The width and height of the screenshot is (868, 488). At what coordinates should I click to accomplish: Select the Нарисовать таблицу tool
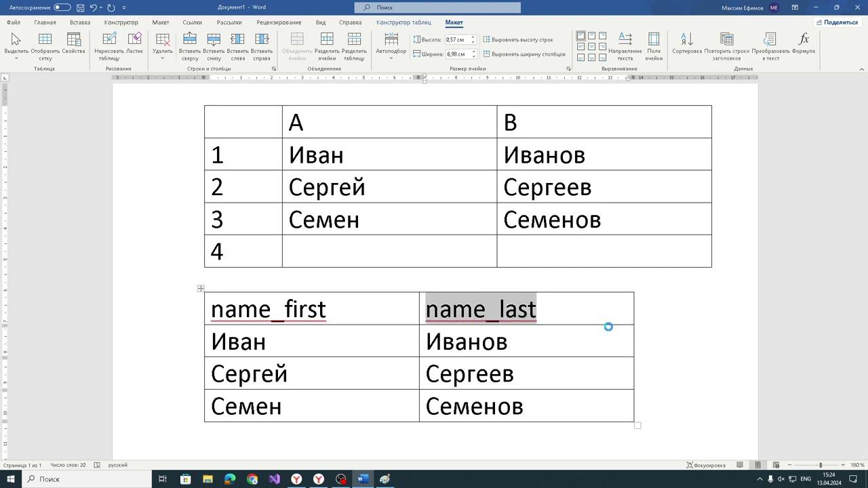[108, 46]
